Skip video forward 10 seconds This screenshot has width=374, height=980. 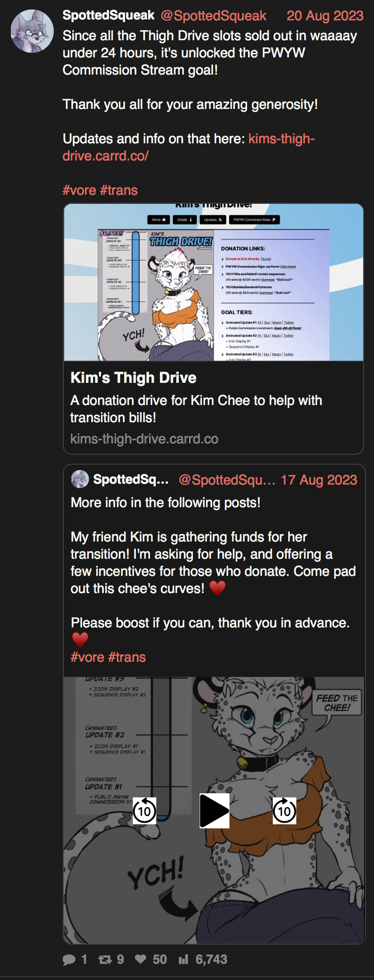285,811
